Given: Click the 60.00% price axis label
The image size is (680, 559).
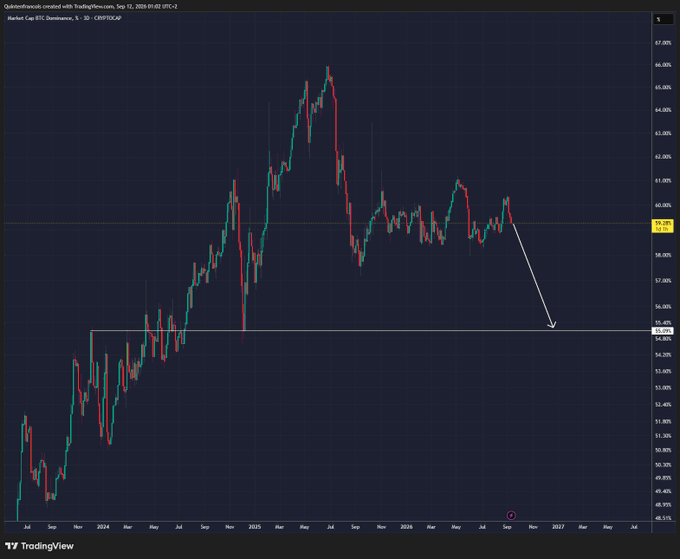Looking at the screenshot, I should (663, 206).
